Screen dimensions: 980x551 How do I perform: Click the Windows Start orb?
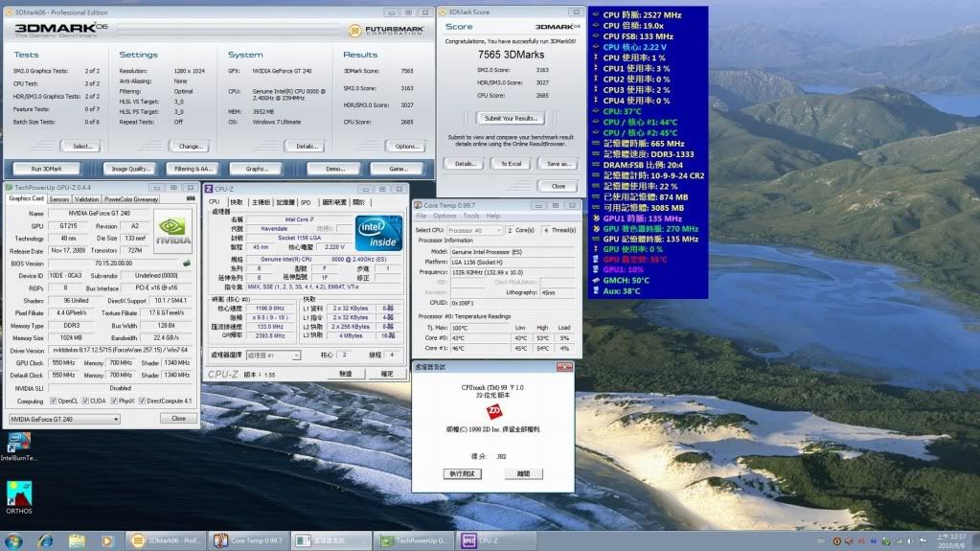click(15, 540)
